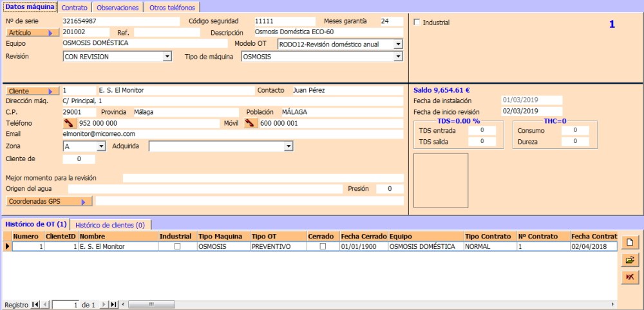
Task: Open work order with the folder icon
Action: (x=629, y=260)
